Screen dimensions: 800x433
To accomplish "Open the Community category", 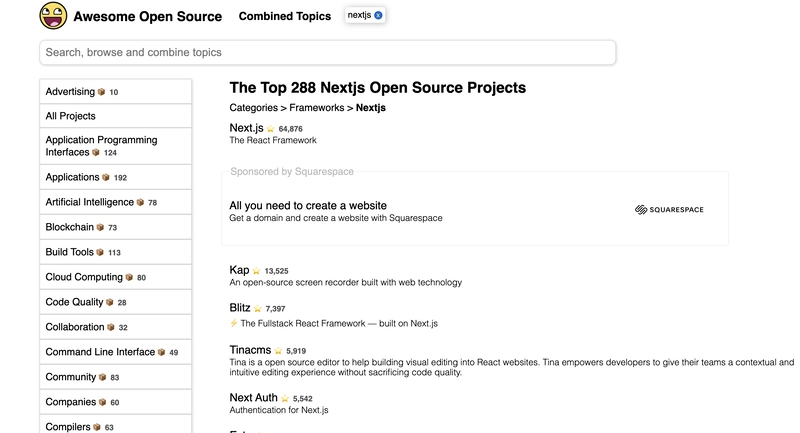I will coord(115,377).
